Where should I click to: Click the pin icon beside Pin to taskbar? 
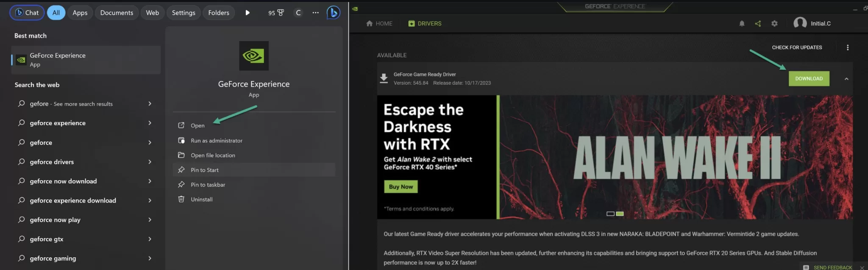(181, 185)
